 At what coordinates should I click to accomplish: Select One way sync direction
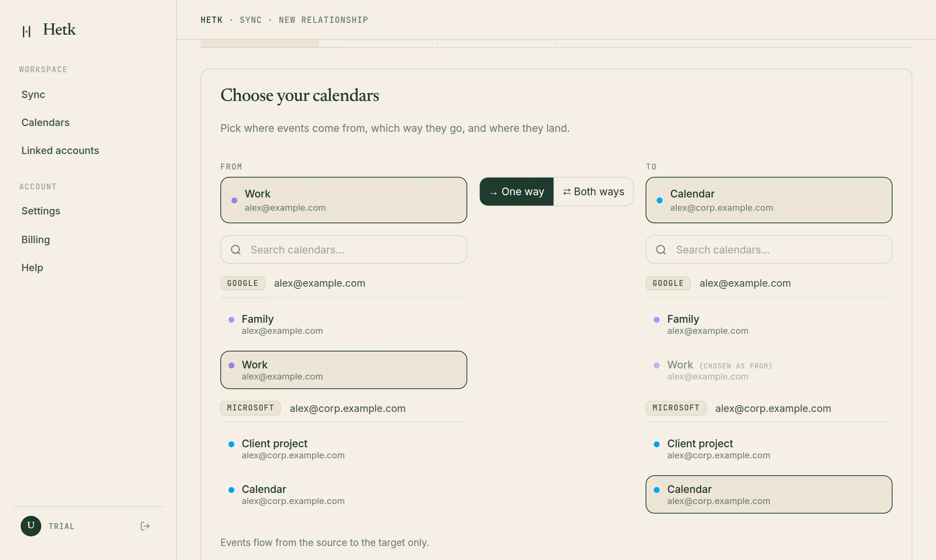click(x=516, y=192)
